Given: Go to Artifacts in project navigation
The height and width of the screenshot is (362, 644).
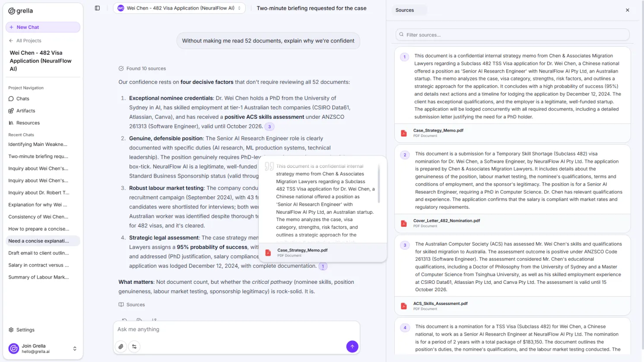Looking at the screenshot, I should point(25,111).
